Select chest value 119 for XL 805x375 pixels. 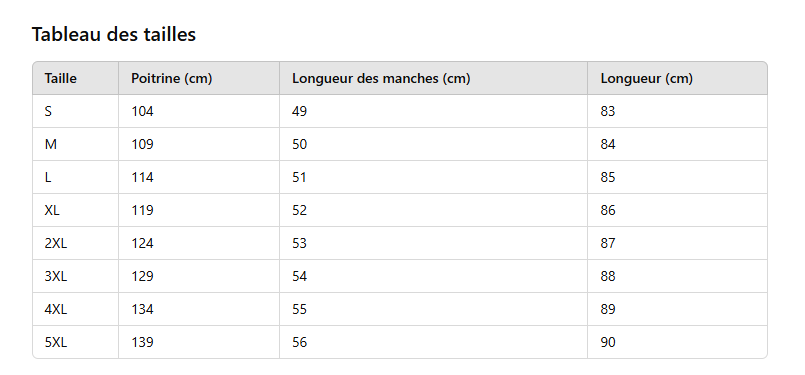point(199,210)
